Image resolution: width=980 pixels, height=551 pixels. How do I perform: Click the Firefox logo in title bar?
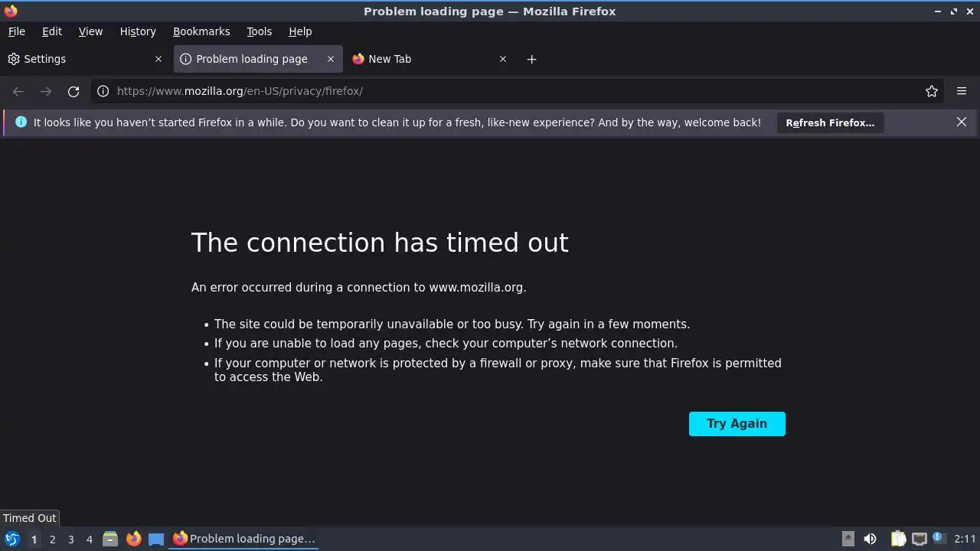(11, 11)
